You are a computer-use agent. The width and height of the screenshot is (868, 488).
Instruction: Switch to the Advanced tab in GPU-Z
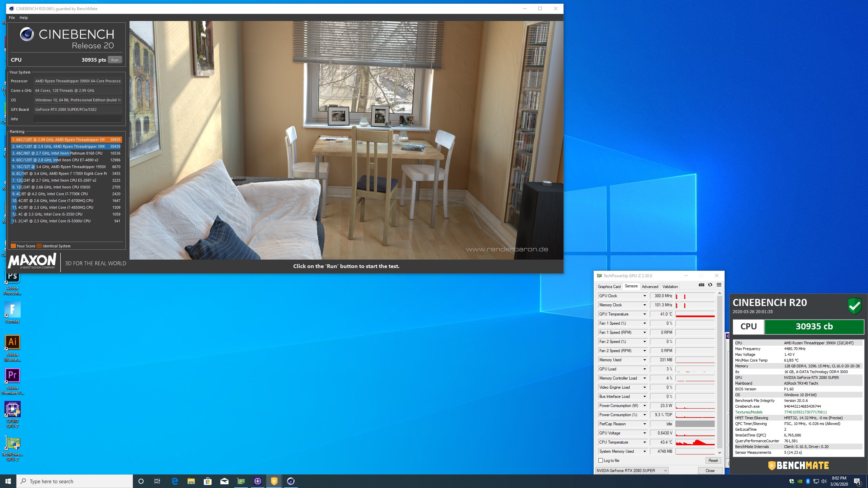[x=650, y=287]
